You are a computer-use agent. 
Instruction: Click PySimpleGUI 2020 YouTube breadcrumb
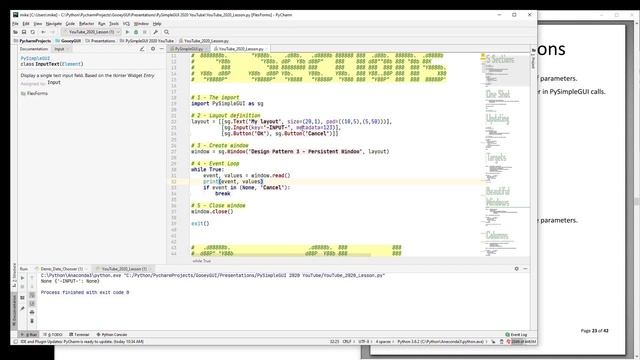click(147, 41)
